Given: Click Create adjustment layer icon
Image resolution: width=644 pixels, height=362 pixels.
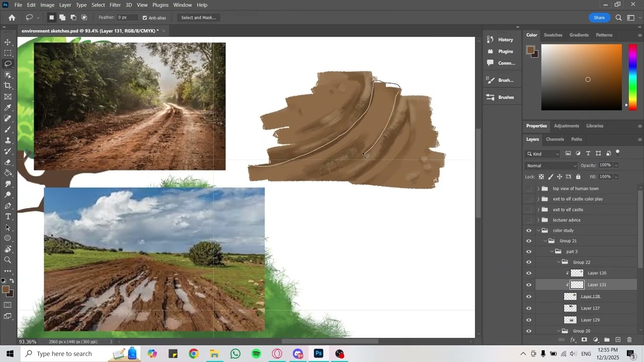Looking at the screenshot, I should (596, 340).
